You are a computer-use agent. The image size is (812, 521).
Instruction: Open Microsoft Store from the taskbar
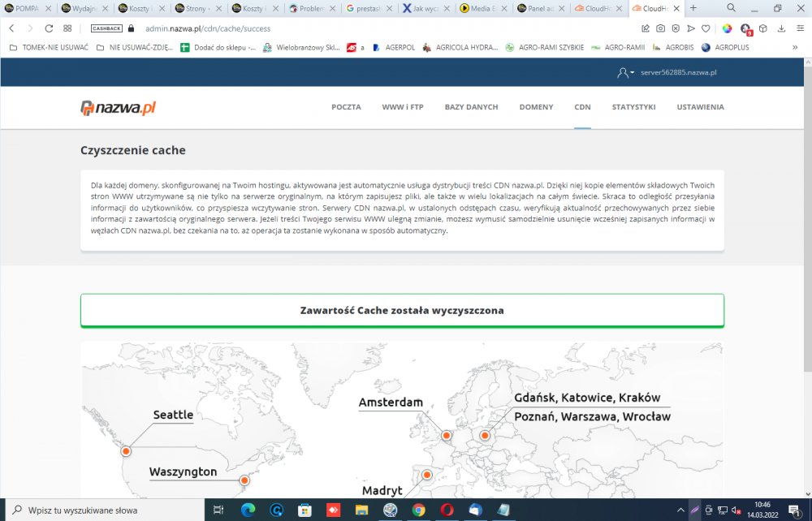(x=305, y=510)
